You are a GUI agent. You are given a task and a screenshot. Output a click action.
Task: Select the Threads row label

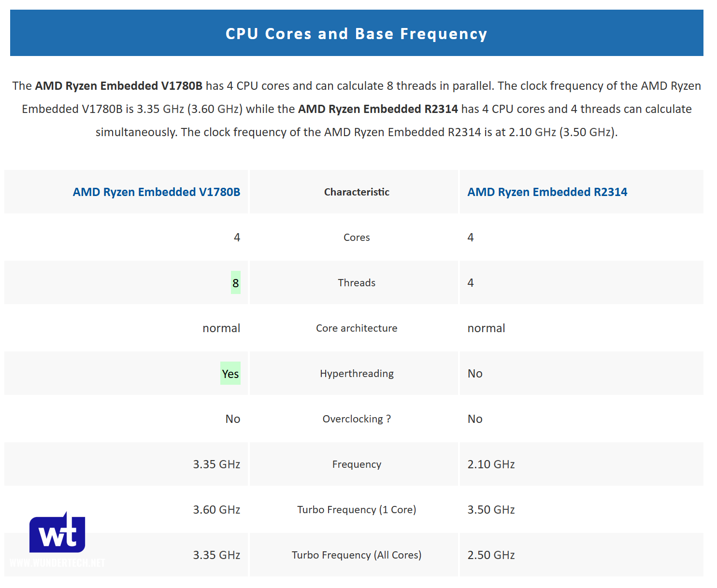(357, 283)
